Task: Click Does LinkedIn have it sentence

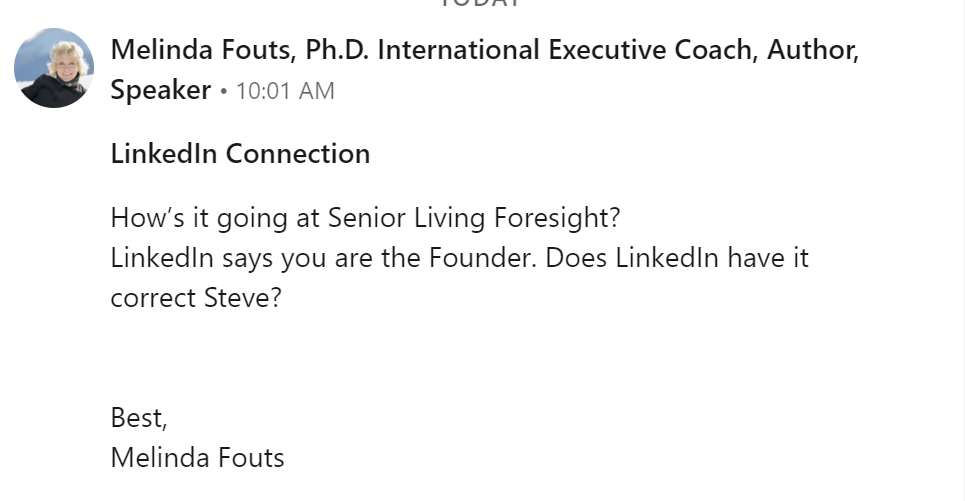Action: pyautogui.click(x=677, y=258)
